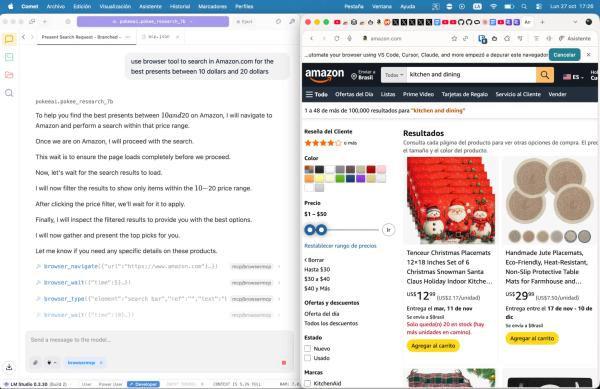600x389 pixels.
Task: Click Restablecer rango de precios link
Action: click(340, 246)
